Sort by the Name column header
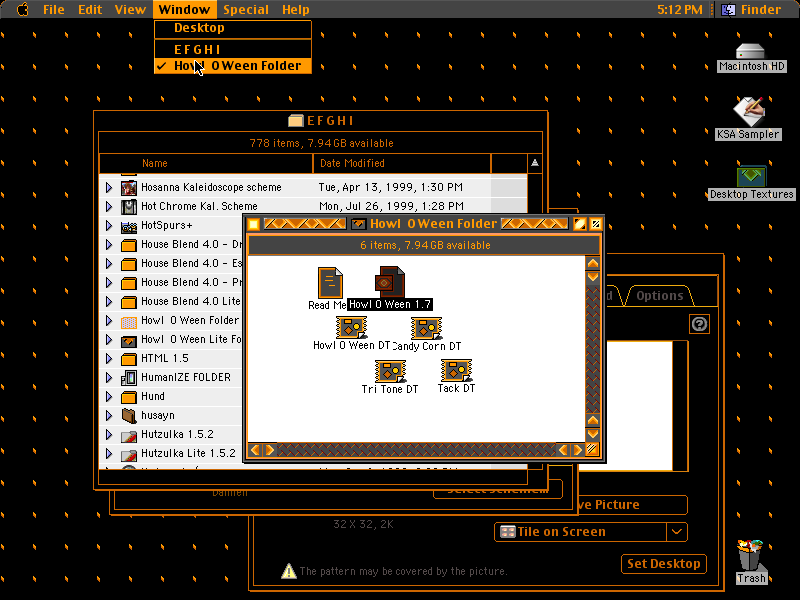This screenshot has height=600, width=800. [x=206, y=163]
